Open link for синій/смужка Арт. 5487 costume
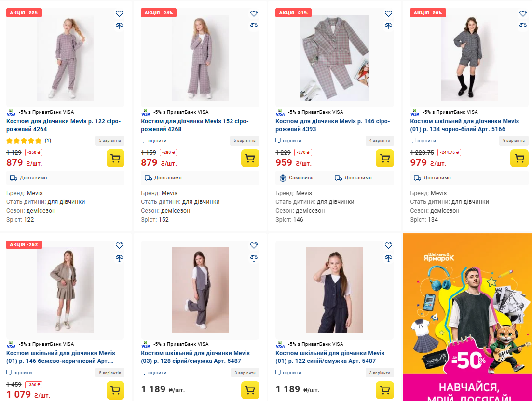This screenshot has height=401, width=532. pos(330,357)
